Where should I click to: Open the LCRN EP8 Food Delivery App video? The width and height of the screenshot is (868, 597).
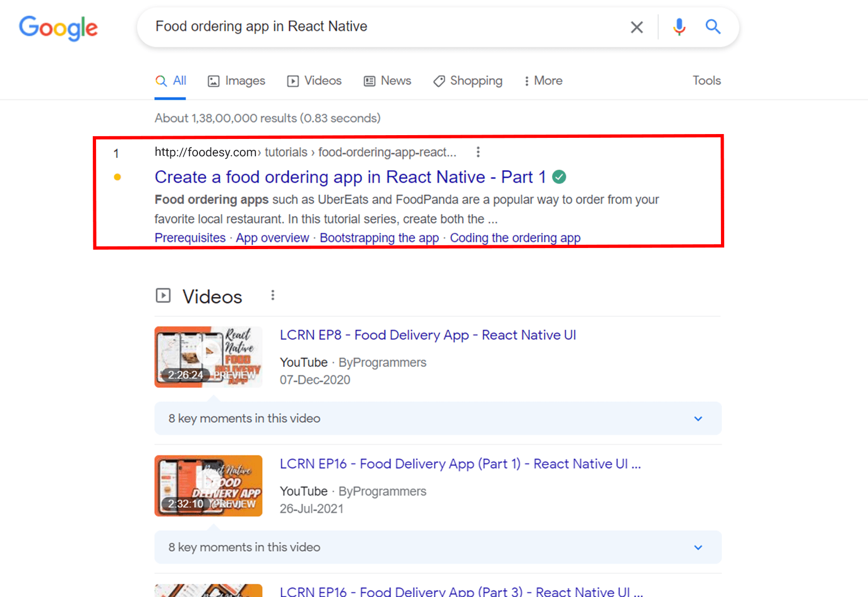click(x=427, y=335)
